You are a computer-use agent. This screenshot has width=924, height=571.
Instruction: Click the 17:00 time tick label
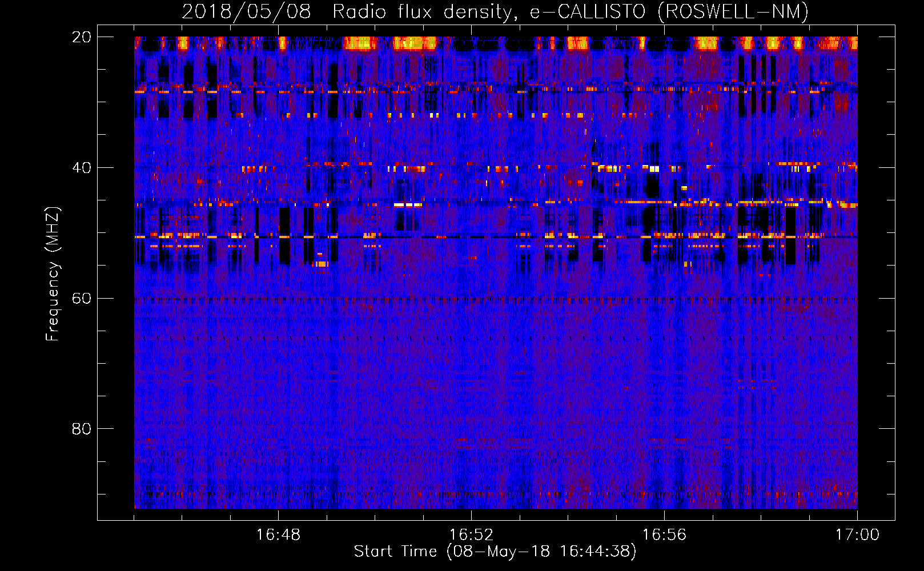pos(857,535)
